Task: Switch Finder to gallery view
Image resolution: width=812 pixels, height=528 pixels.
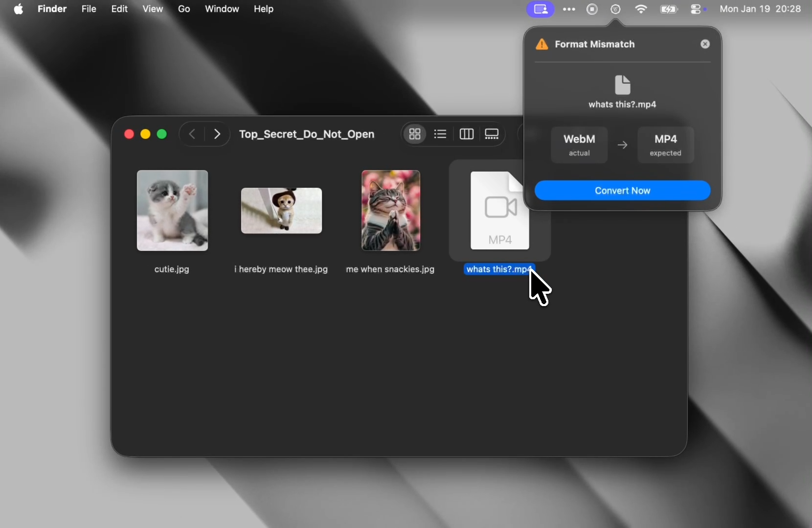Action: click(492, 134)
